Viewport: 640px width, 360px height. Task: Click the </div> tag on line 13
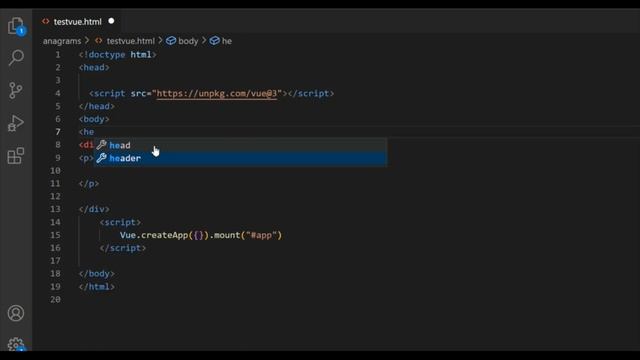coord(94,209)
